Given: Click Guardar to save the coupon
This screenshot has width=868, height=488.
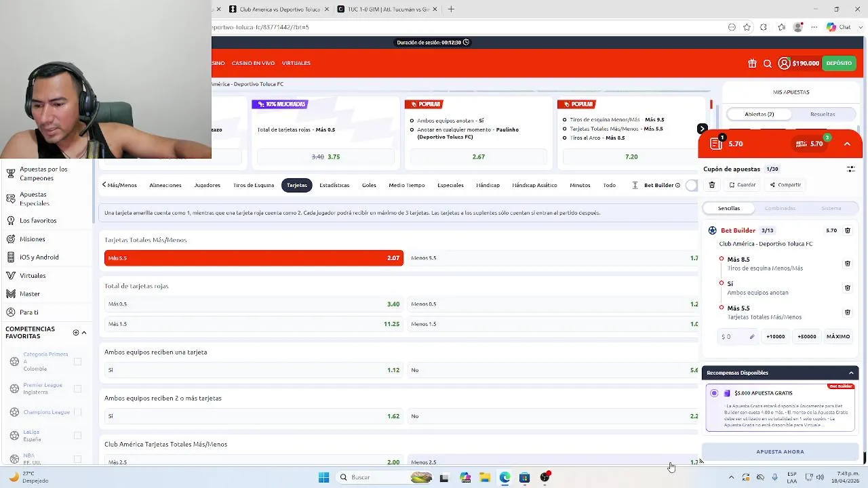Looking at the screenshot, I should (x=743, y=185).
